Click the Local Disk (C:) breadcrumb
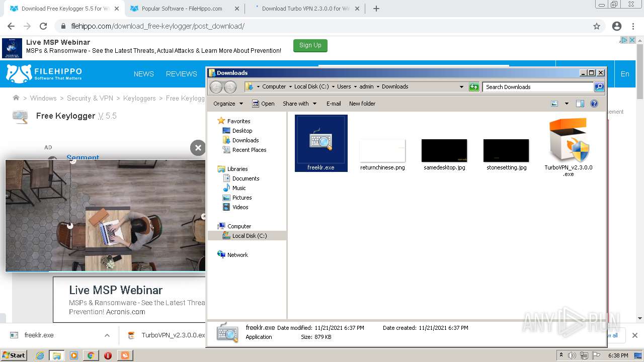 (311, 86)
